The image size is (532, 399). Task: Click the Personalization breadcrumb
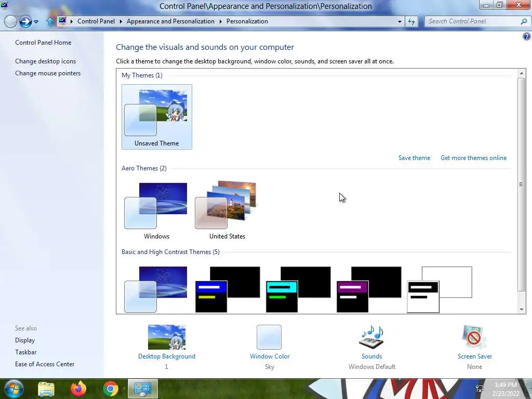[247, 21]
